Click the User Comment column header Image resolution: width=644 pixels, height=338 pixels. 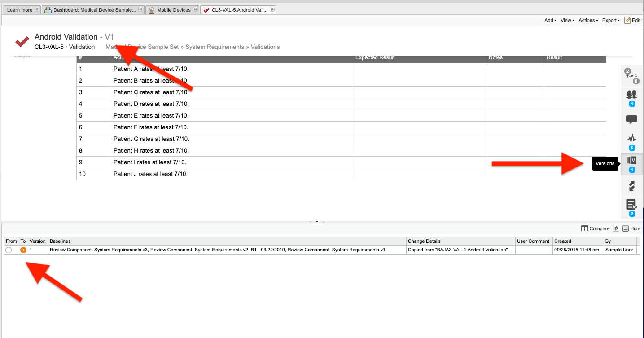pyautogui.click(x=534, y=241)
